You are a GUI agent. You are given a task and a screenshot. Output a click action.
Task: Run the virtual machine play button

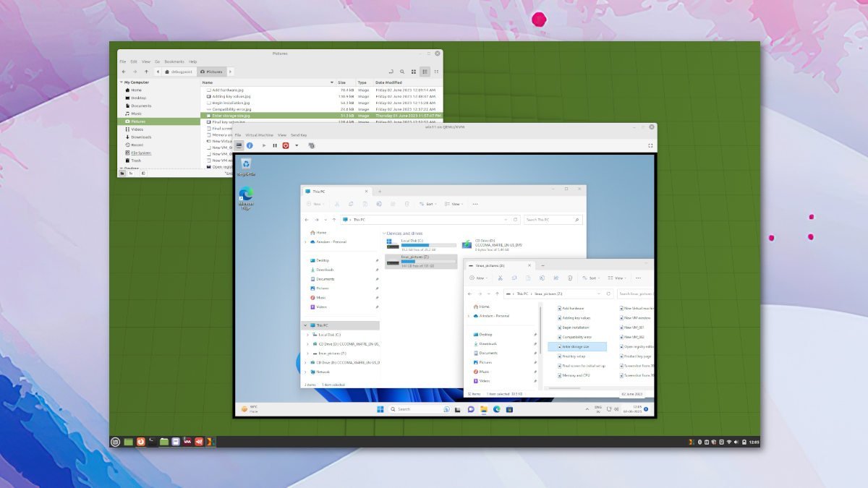click(x=264, y=145)
